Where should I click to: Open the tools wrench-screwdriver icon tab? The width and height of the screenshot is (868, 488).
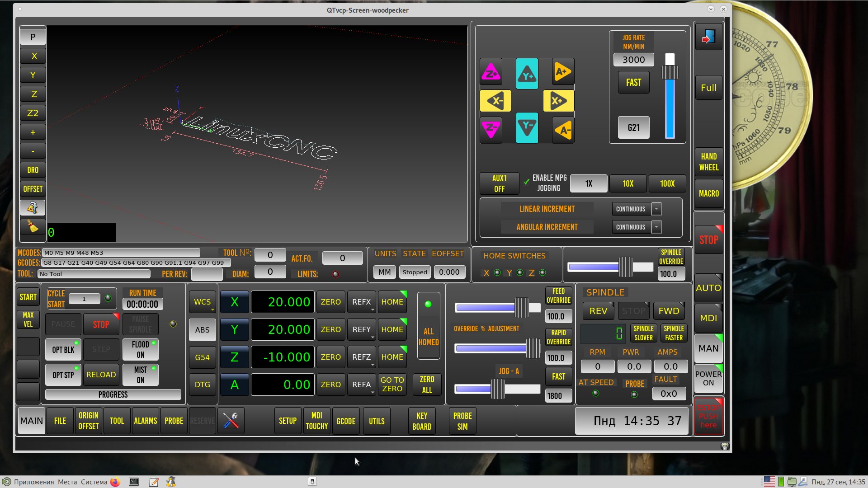[231, 421]
